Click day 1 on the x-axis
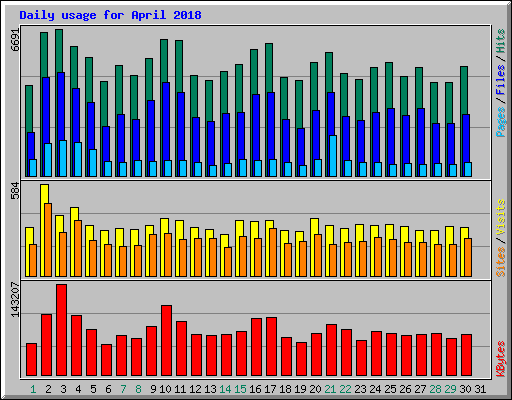Screen dimensions: 512x400 pos(33,389)
